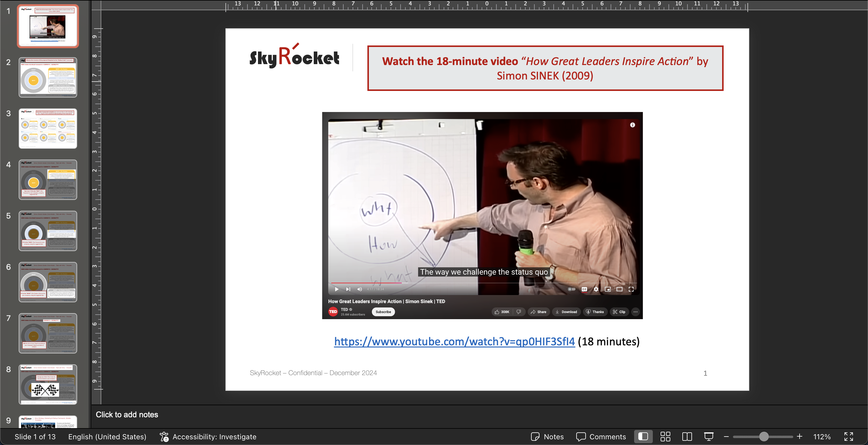
Task: Open the YouTube video hyperlink
Action: click(x=454, y=341)
